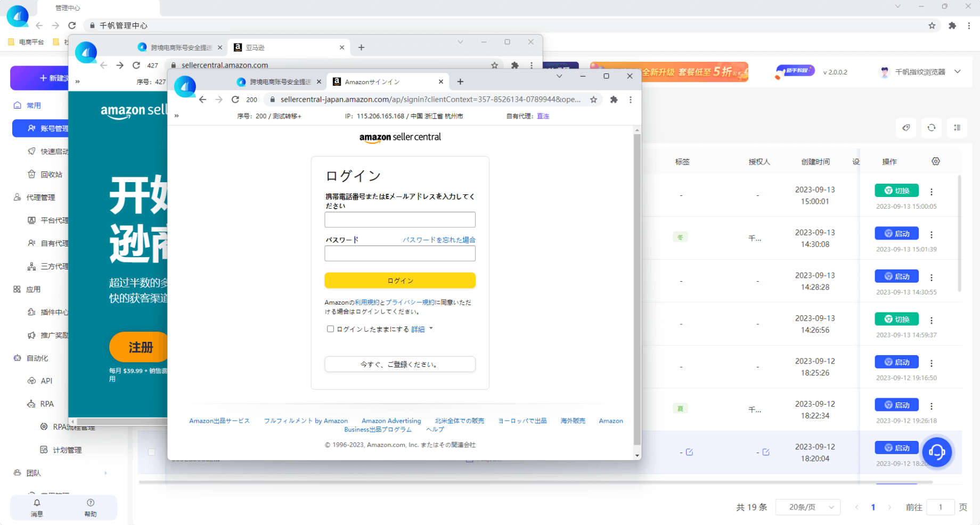Click 启动 button in the 14:28:28 row
This screenshot has width=980, height=525.
click(897, 276)
